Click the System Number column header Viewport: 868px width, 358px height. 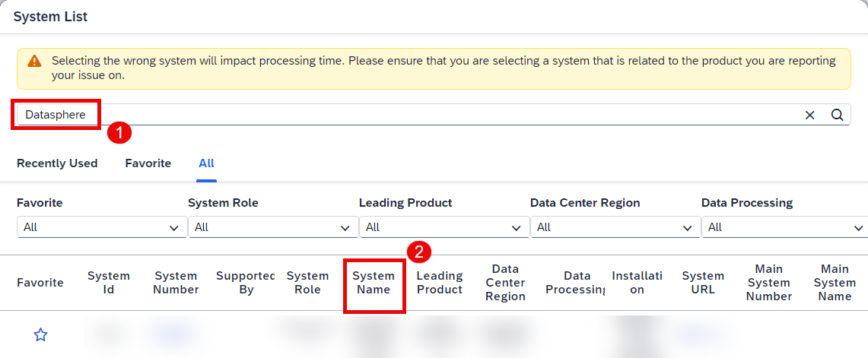click(176, 283)
